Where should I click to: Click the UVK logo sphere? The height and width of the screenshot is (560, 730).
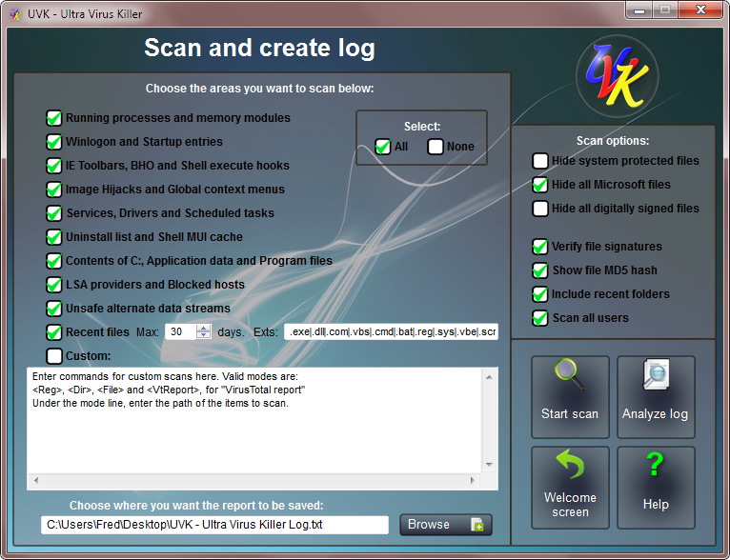tap(618, 76)
